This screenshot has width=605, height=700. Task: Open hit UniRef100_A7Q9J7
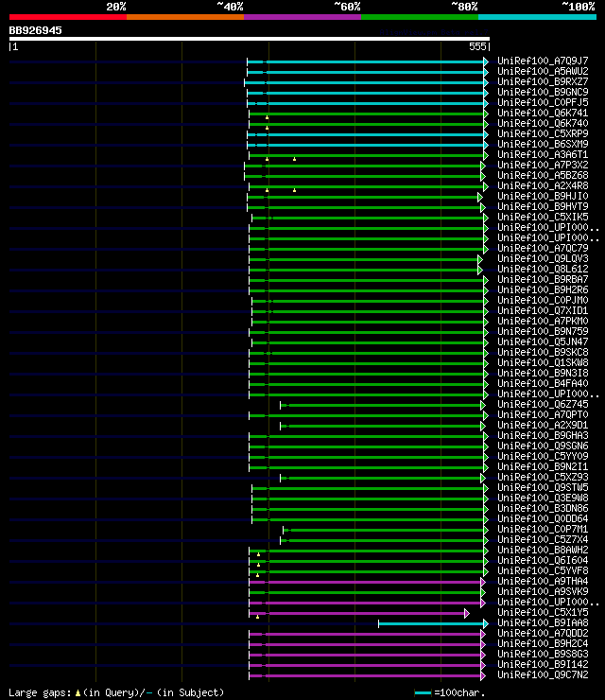(x=543, y=61)
